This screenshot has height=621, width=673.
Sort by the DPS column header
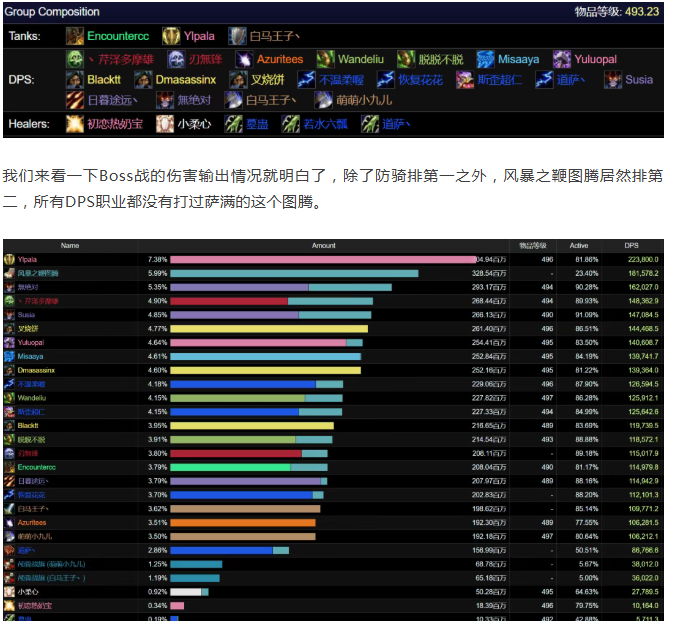(x=631, y=245)
